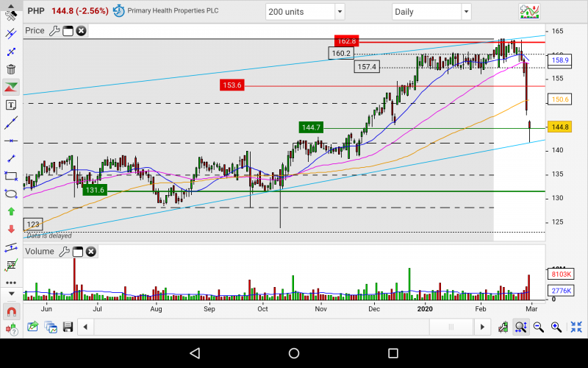
Task: Click the red down arrow marker tool
Action: (x=11, y=229)
